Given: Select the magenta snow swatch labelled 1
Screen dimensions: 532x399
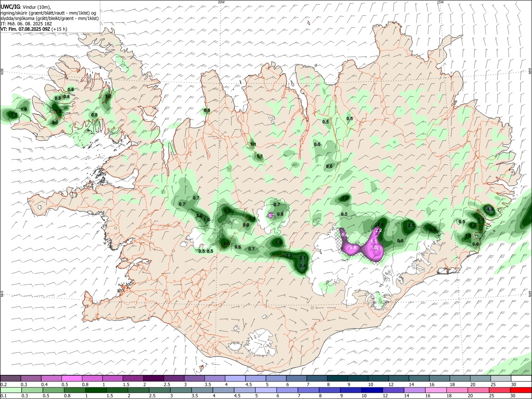Looking at the screenshot, I should tap(112, 378).
